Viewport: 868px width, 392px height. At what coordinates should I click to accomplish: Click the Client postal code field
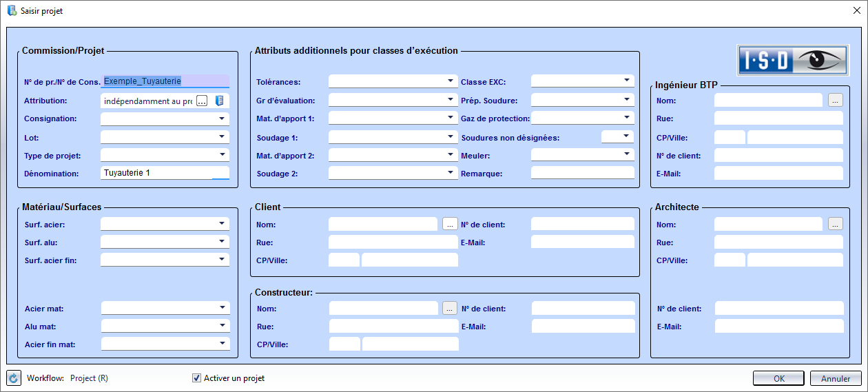click(x=344, y=260)
